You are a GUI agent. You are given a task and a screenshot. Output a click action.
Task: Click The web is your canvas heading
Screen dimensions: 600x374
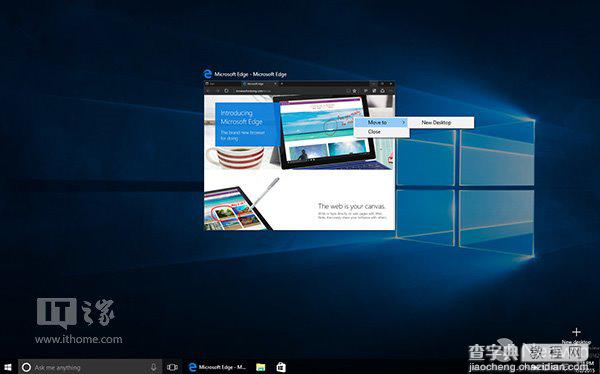coord(352,206)
